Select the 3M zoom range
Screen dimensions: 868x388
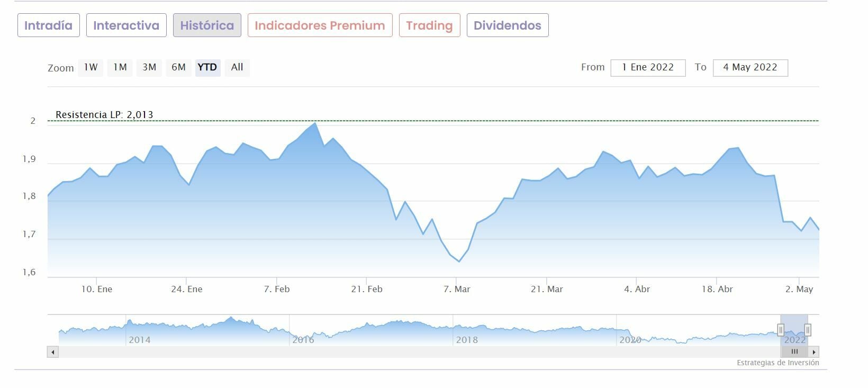click(149, 67)
